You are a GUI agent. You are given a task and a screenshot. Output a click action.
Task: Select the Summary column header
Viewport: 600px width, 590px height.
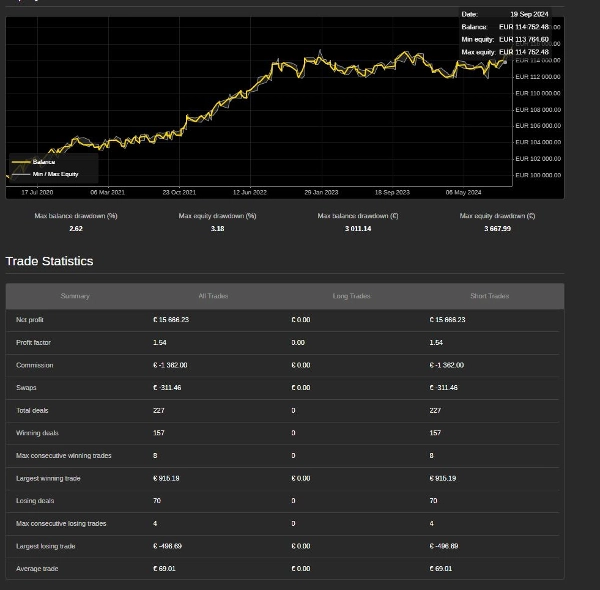coord(75,296)
